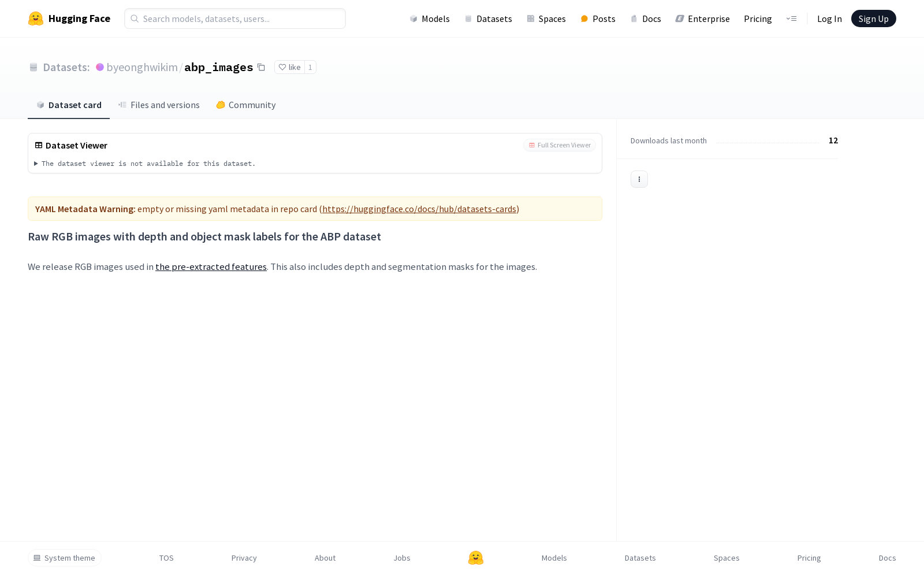Open the three-dot options menu under Downloads
Screen dimensions: 924x578
(639, 179)
